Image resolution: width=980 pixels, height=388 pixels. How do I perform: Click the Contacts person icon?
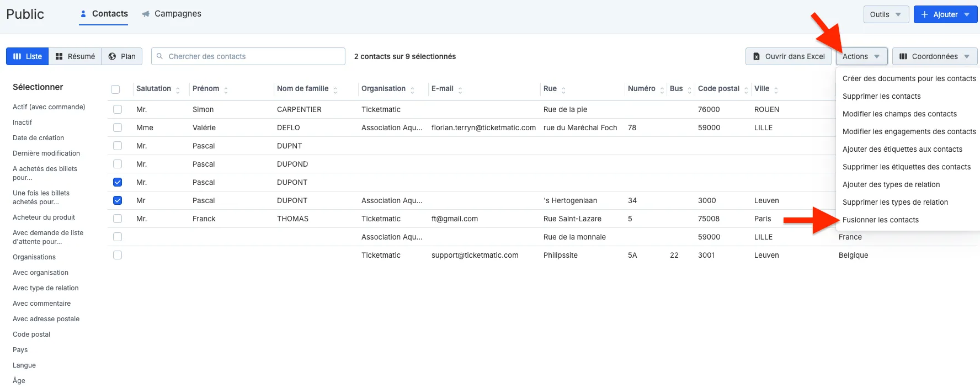83,14
